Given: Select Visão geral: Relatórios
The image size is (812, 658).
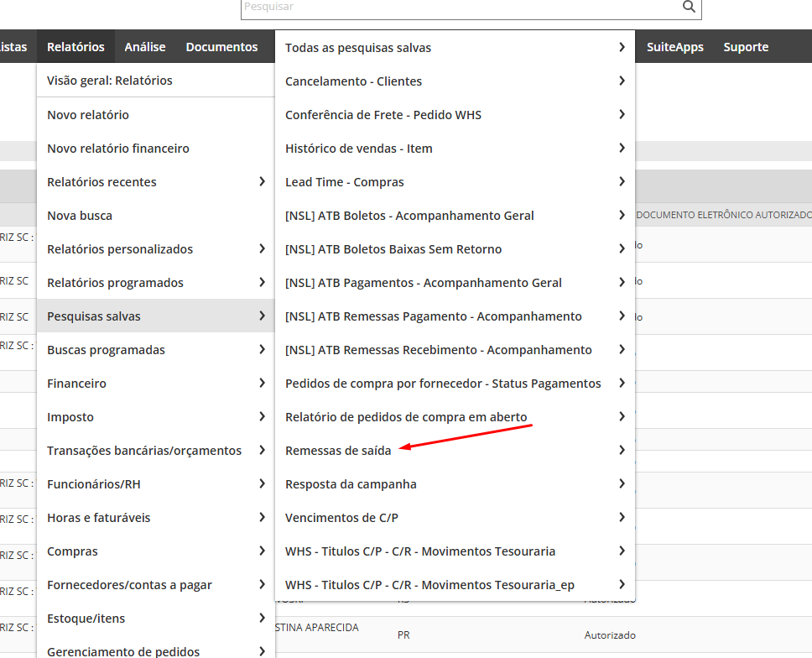Looking at the screenshot, I should coord(110,81).
